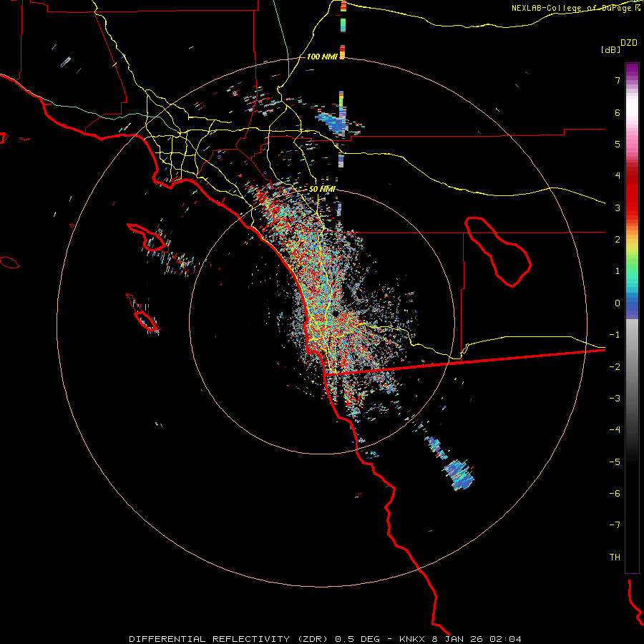Click the "7" value on color scale
Screen dimensions: 644x644
click(x=618, y=80)
